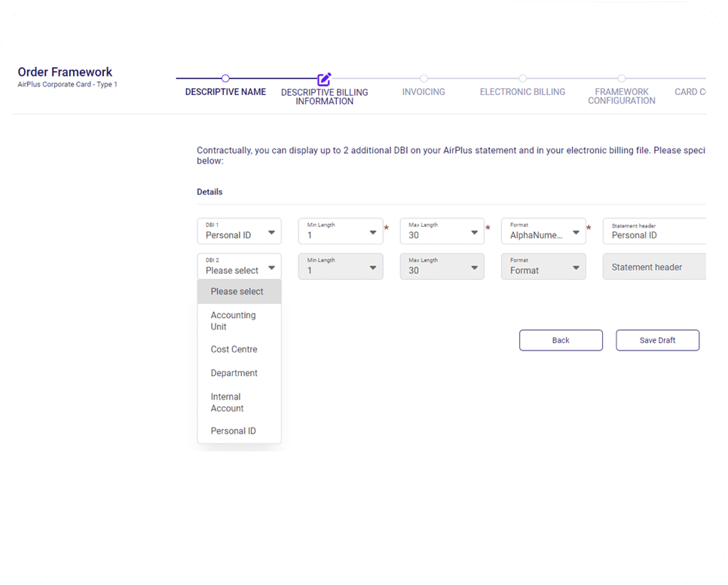
Task: Collapse the DBI 2 Please select dropdown
Action: click(x=239, y=267)
